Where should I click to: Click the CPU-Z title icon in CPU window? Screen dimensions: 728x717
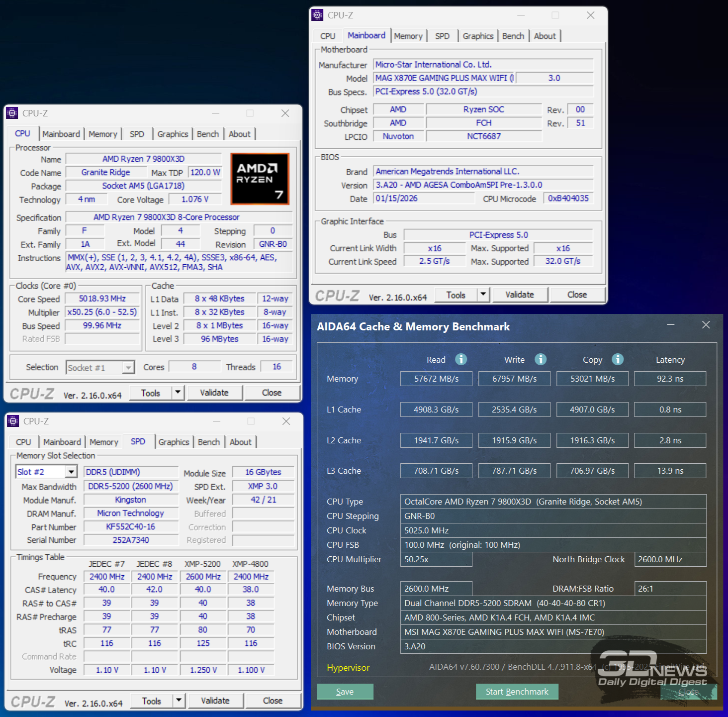coord(12,113)
